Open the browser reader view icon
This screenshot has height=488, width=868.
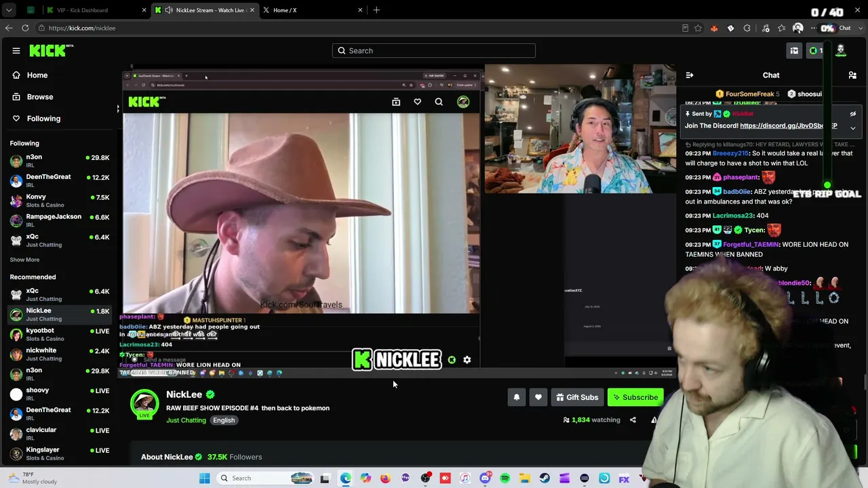[685, 28]
